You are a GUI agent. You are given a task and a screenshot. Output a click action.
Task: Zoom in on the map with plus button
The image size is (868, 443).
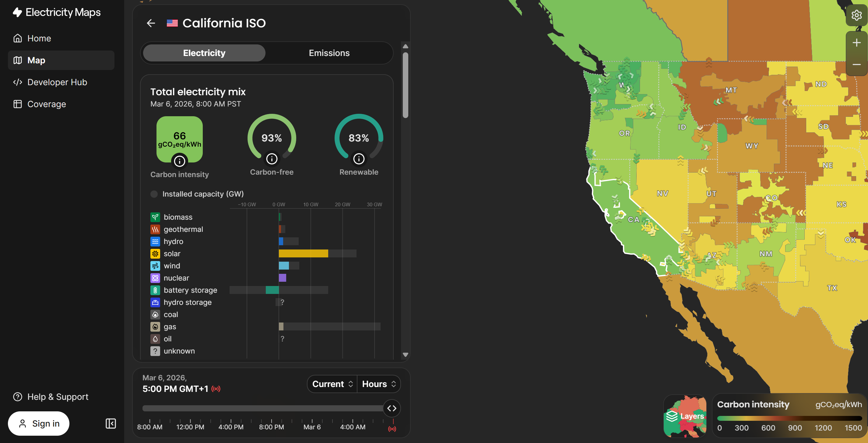point(856,42)
